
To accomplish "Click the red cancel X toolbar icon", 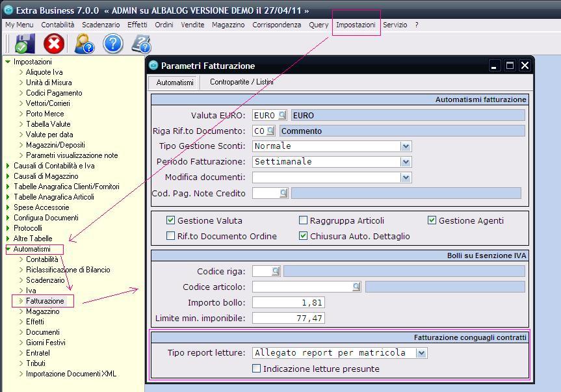I will 54,44.
